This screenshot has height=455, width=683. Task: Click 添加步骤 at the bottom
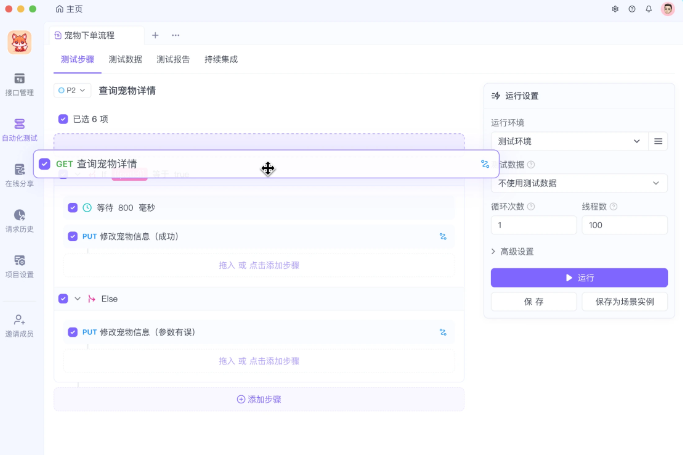(259, 399)
